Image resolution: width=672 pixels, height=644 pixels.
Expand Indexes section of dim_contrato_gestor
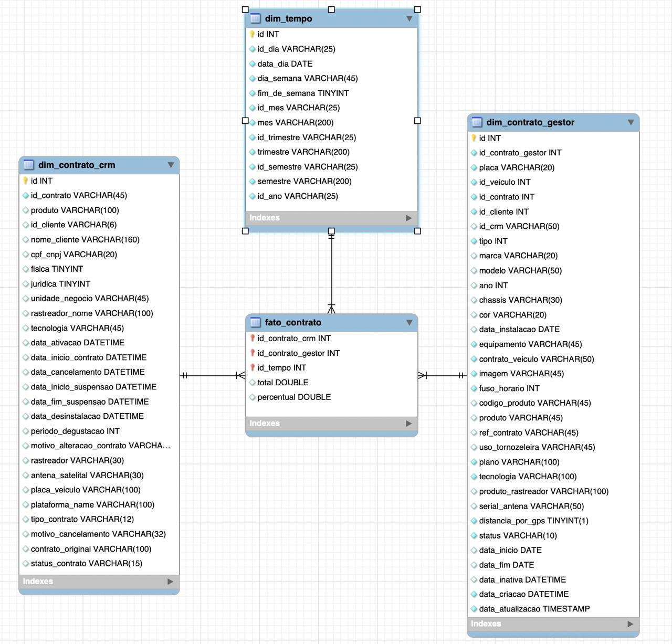tap(630, 624)
